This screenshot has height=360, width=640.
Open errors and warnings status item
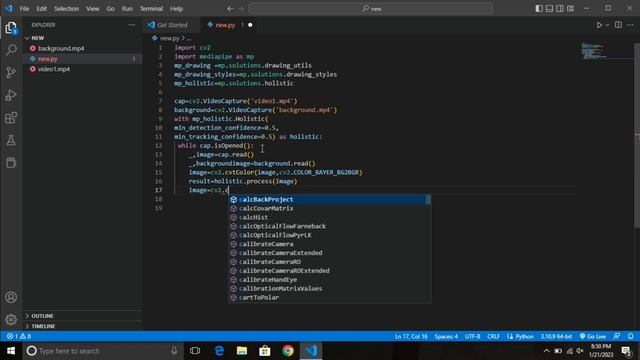click(x=19, y=336)
